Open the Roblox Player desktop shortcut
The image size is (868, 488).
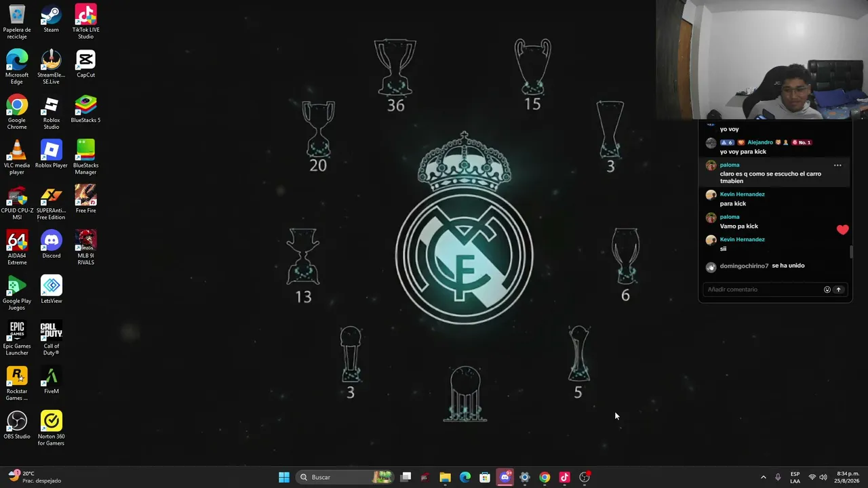pyautogui.click(x=51, y=154)
